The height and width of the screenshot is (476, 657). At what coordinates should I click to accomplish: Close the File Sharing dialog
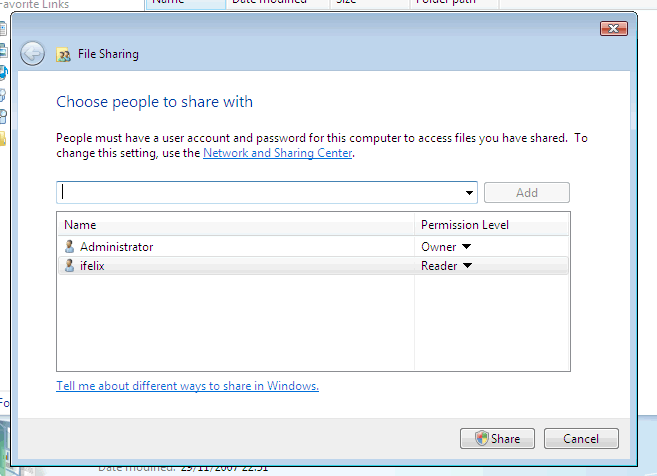[x=613, y=29]
